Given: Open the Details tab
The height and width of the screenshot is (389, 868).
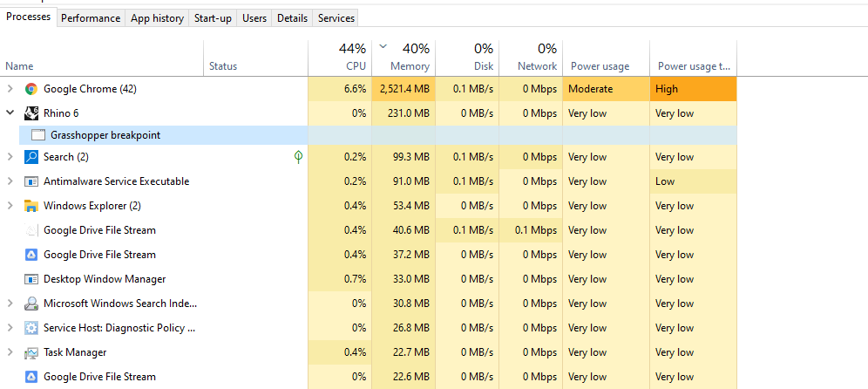Looking at the screenshot, I should [292, 18].
